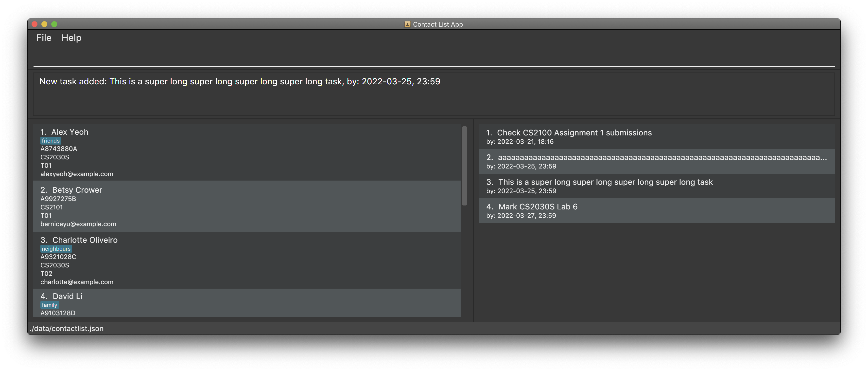Click the neighbours tag on Charlotte Oliveiro
The height and width of the screenshot is (371, 868).
pyautogui.click(x=56, y=249)
